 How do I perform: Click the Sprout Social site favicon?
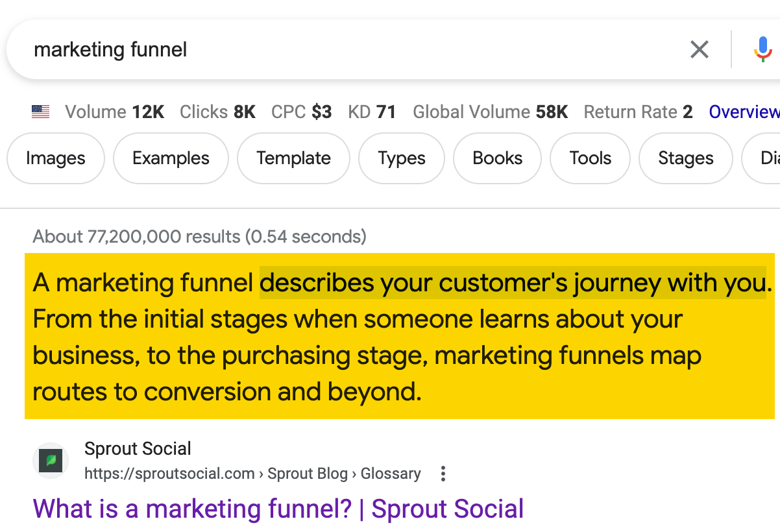point(50,461)
